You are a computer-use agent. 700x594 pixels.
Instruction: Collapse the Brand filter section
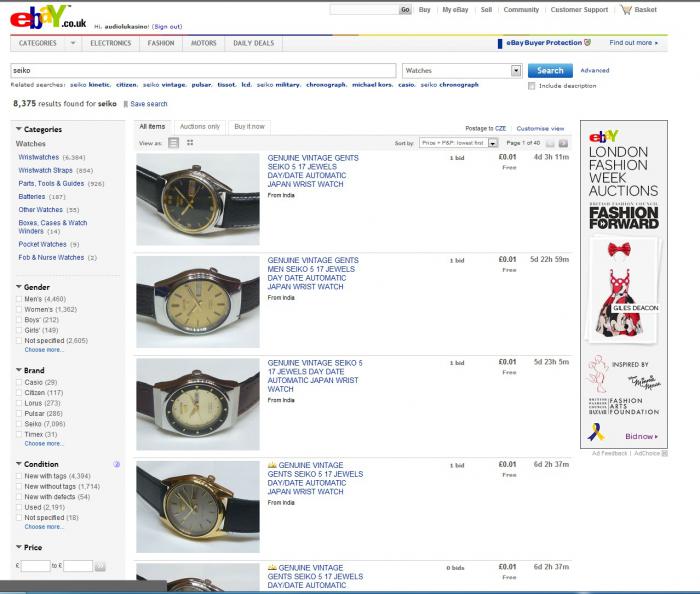tap(19, 370)
